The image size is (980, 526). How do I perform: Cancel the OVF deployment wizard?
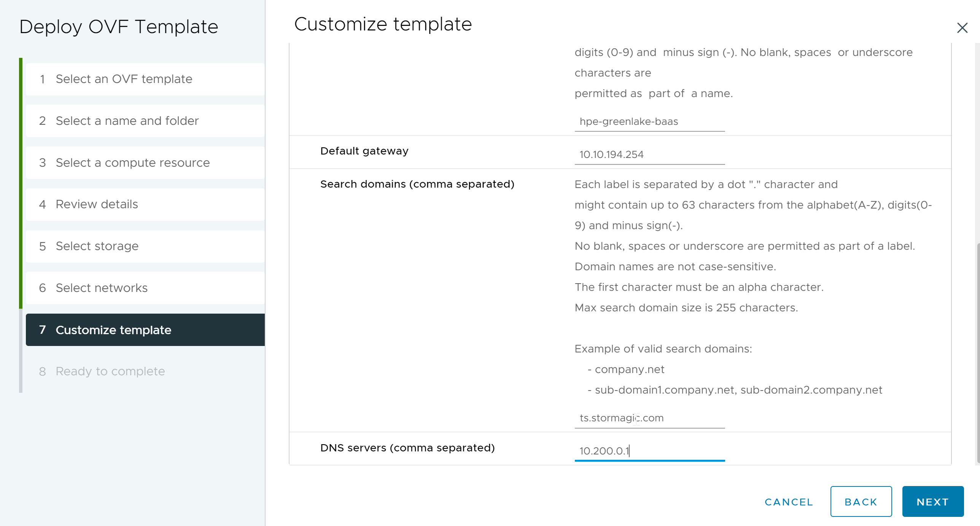click(789, 502)
